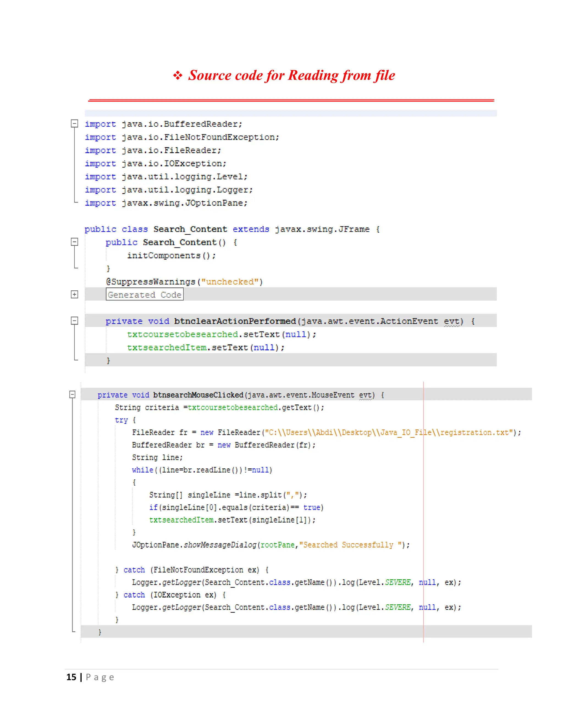This screenshot has height=728, width=563.
Task: Click the line 'import java.io.IOException;'
Action: 155,164
